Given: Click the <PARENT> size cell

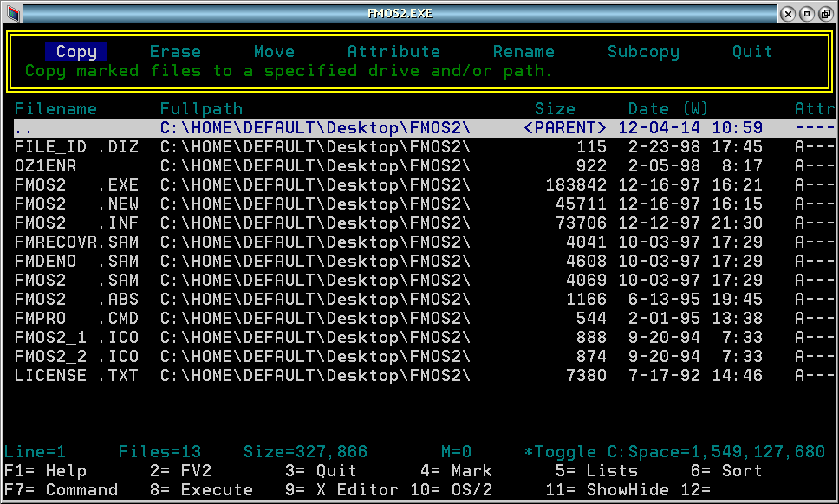Looking at the screenshot, I should pos(565,128).
